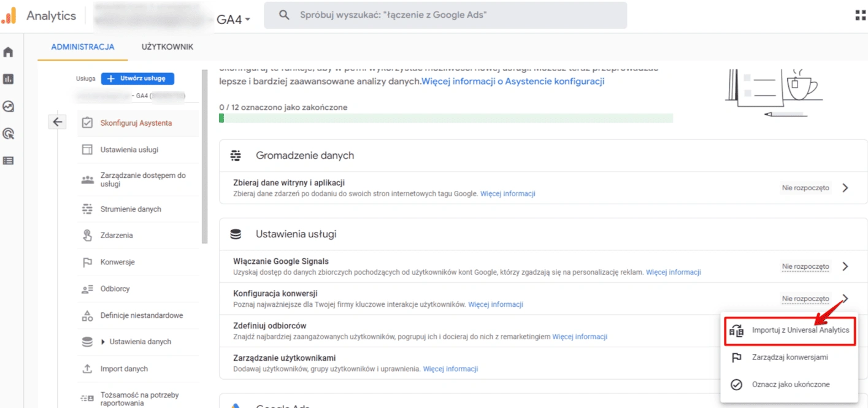
Task: Click the Home icon in left rail
Action: (x=9, y=52)
